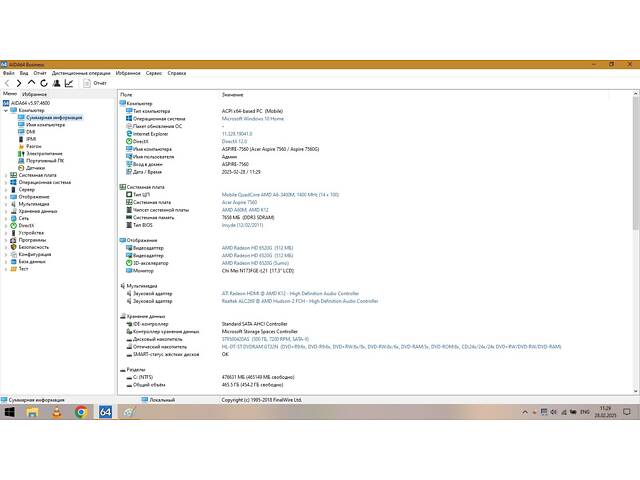Expand the Хранение данных tree node

tap(6, 211)
